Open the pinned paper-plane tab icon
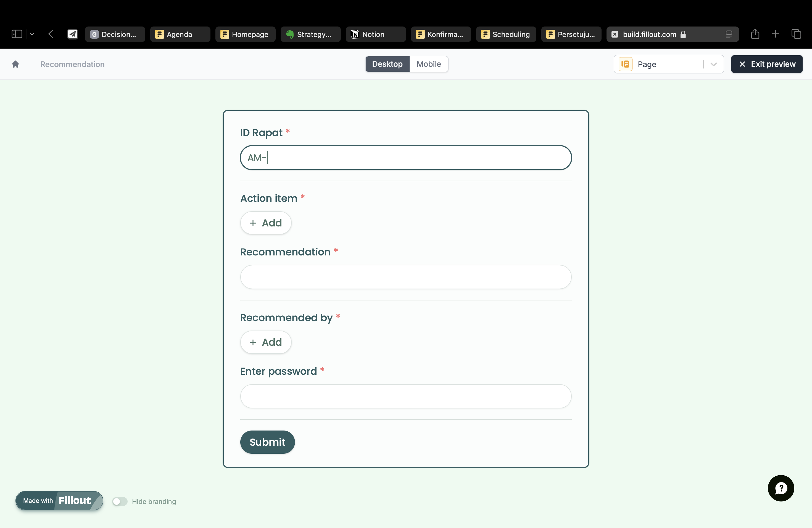This screenshot has width=812, height=528. [x=73, y=34]
